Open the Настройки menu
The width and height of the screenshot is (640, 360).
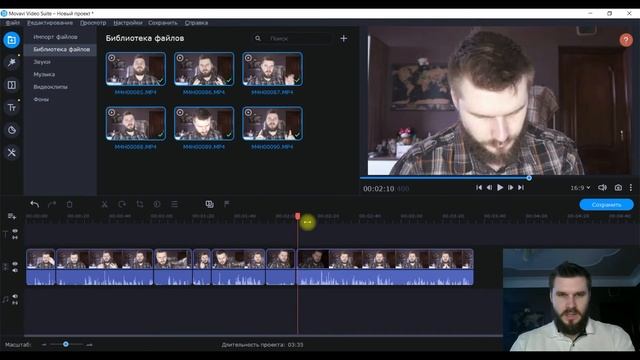(128, 23)
